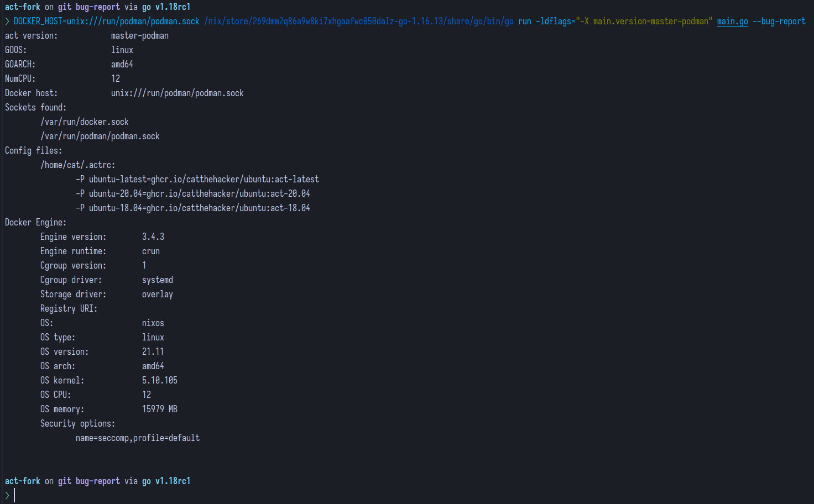Click the nix store go binary path
Image resolution: width=814 pixels, height=504 pixels.
(359, 22)
